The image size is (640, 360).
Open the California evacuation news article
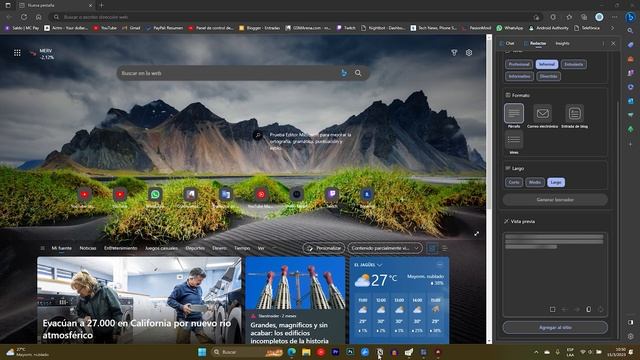pos(139,300)
